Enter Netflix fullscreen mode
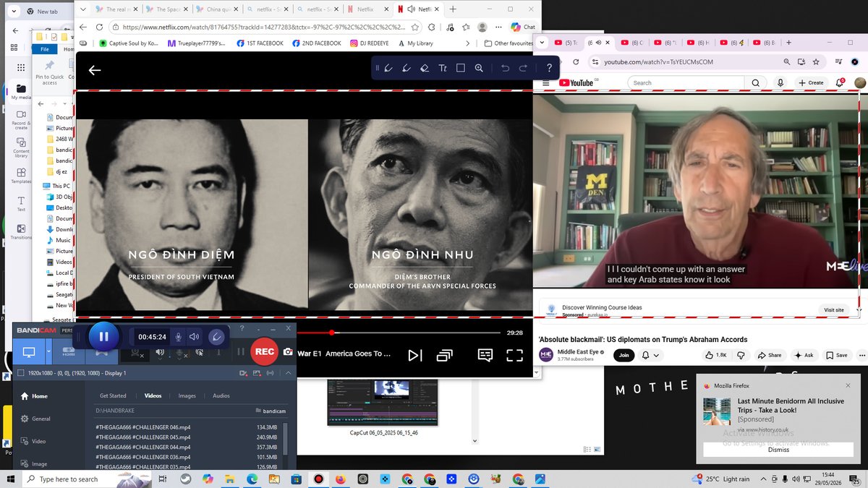868x488 pixels. tap(514, 355)
